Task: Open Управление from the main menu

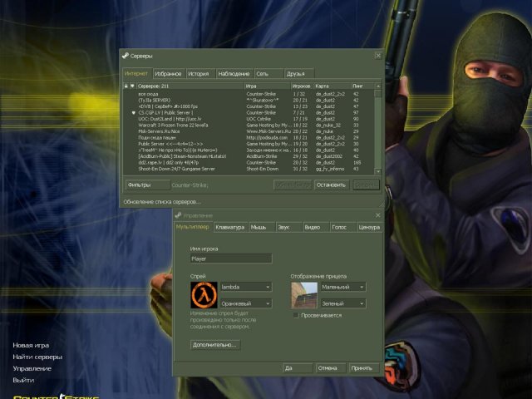Action: pos(32,368)
